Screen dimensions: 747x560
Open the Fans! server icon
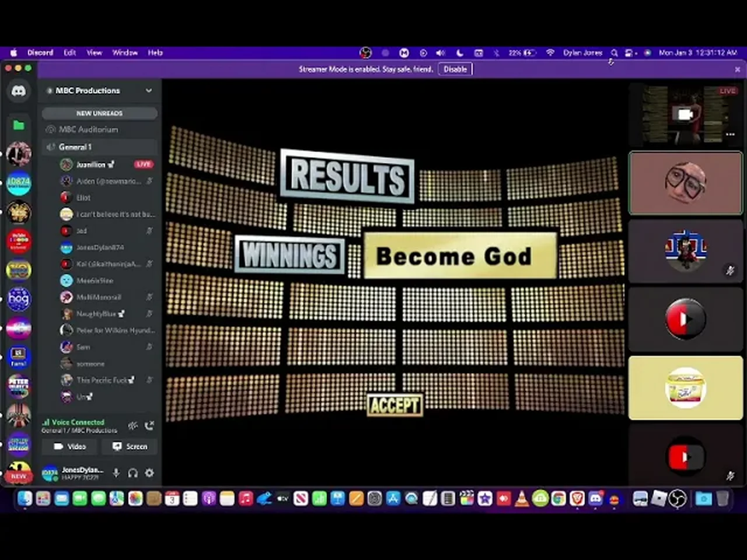(x=19, y=356)
